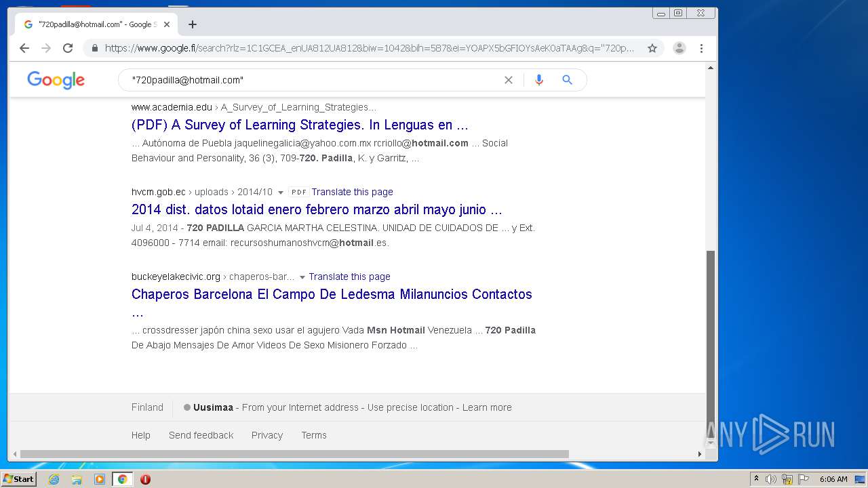Click the Finland country label
The width and height of the screenshot is (868, 488).
tap(147, 407)
